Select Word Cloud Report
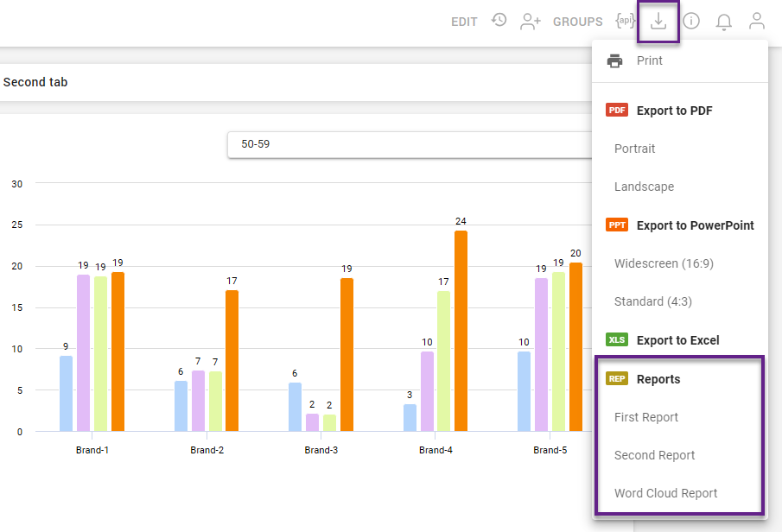 [x=665, y=493]
